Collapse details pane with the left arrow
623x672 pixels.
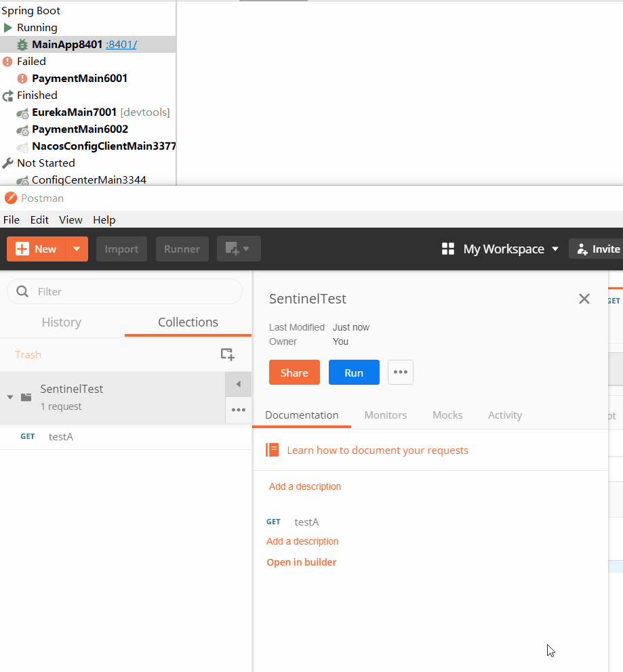[239, 384]
